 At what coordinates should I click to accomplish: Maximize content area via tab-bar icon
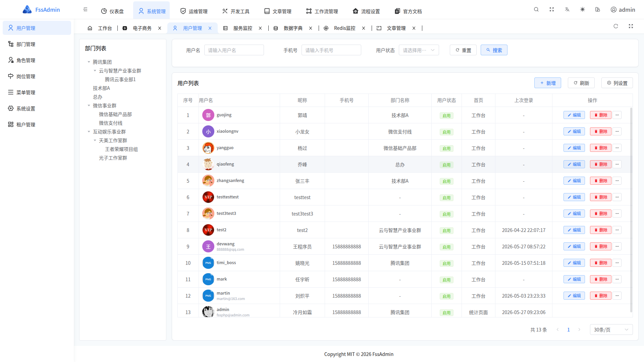click(x=631, y=26)
